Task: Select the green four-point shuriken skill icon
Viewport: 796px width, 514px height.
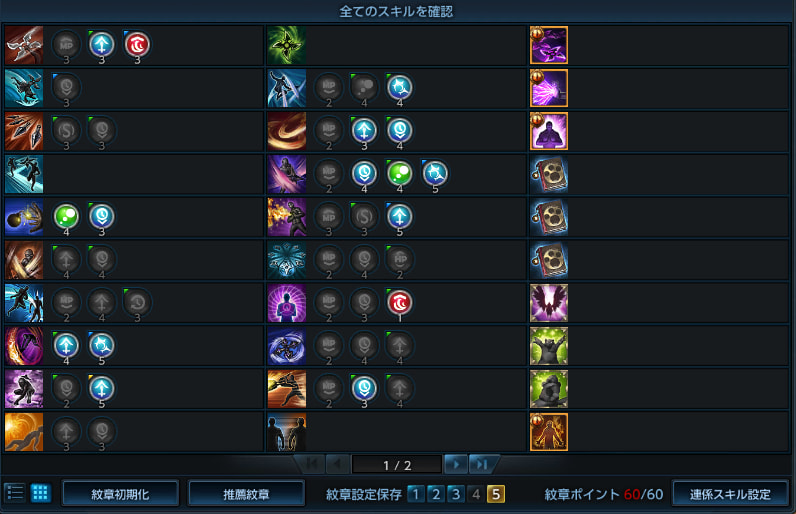Action: click(x=287, y=45)
